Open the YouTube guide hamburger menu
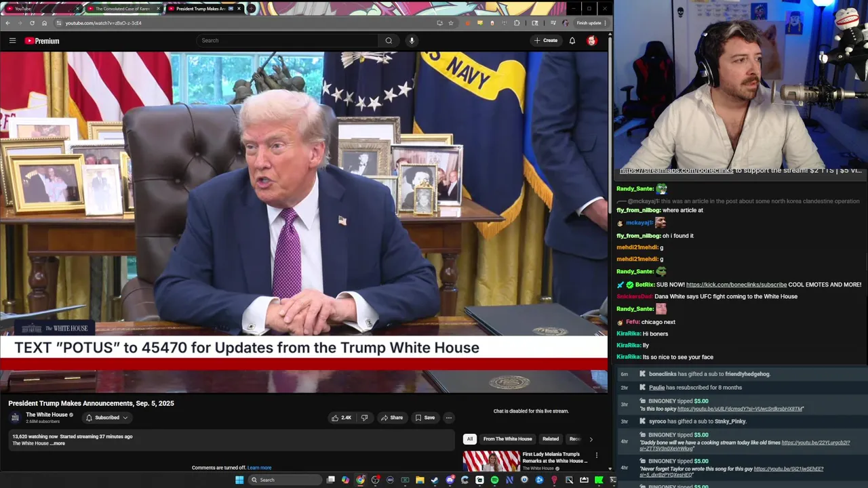The image size is (868, 488). (12, 41)
